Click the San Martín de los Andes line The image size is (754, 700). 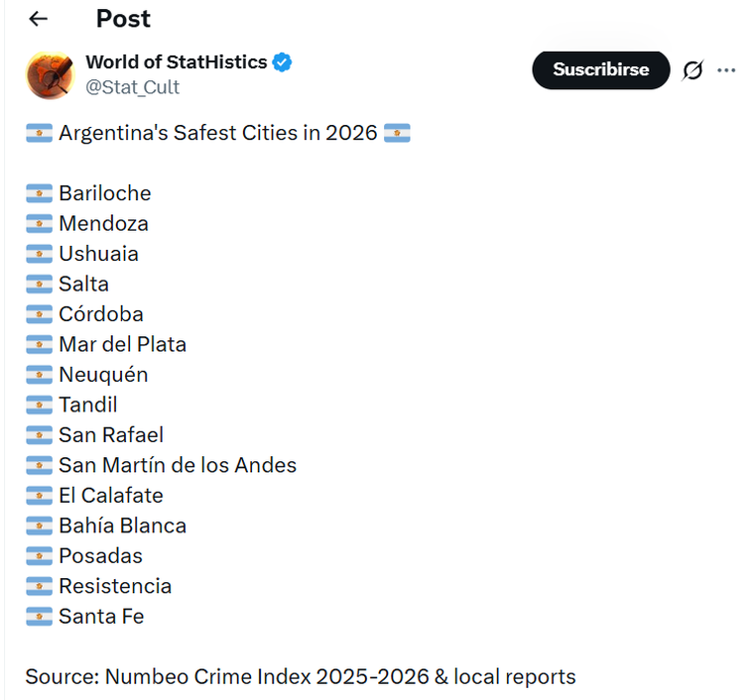click(x=178, y=465)
